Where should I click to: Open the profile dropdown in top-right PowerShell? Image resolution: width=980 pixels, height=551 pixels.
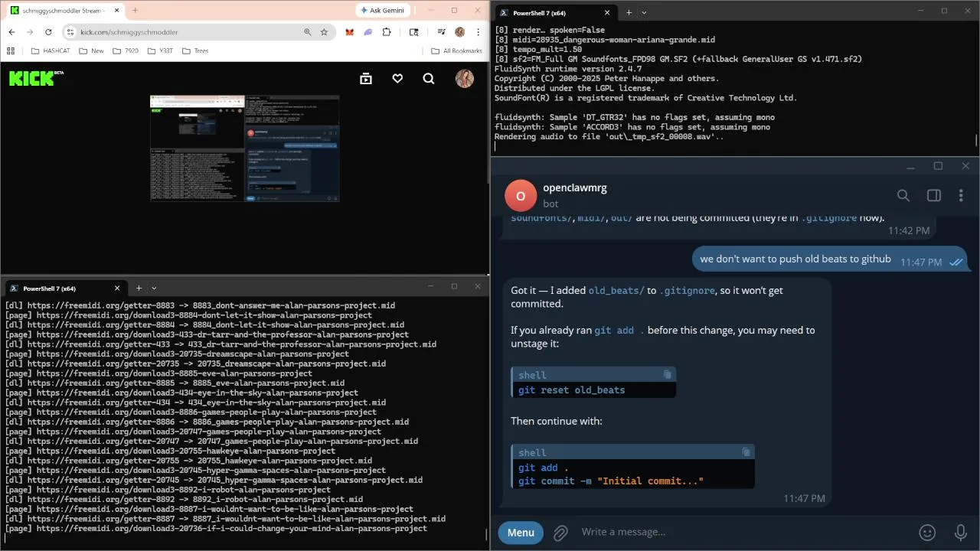coord(644,12)
